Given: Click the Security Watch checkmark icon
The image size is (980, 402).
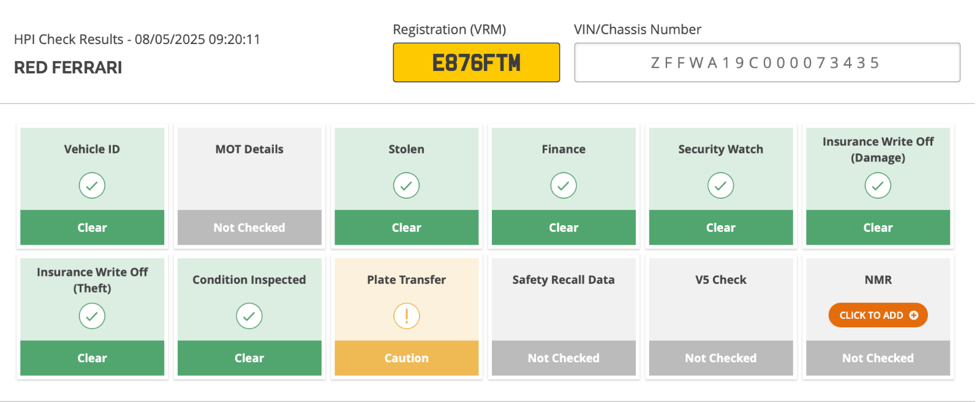Looking at the screenshot, I should (x=721, y=185).
